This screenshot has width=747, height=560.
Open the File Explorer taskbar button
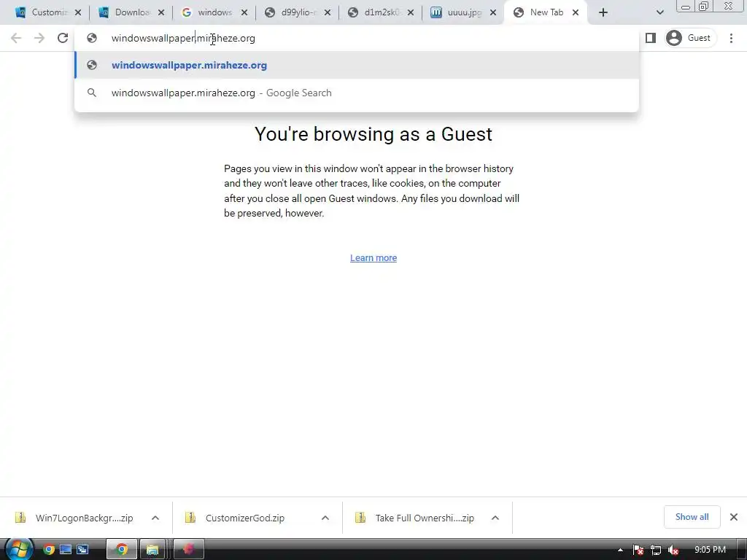click(152, 550)
